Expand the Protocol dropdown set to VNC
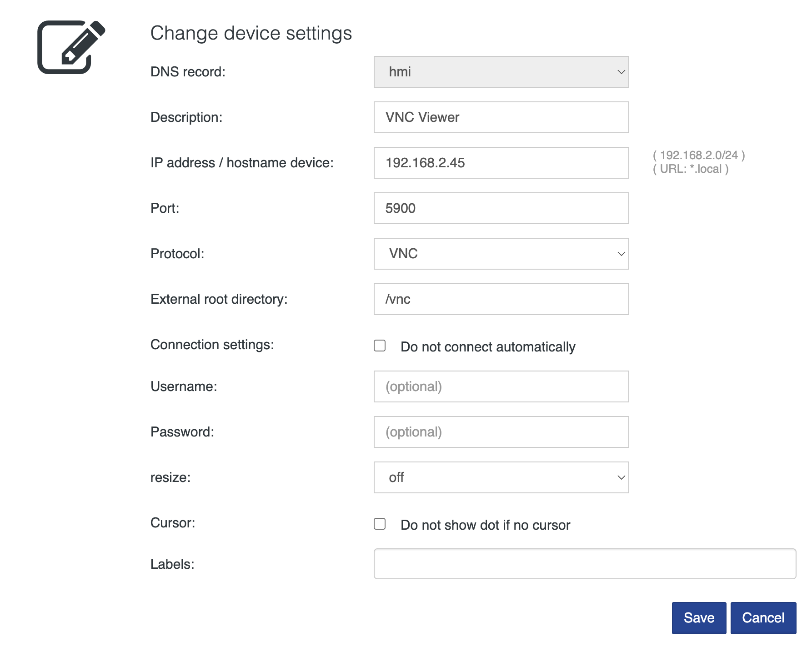812x652 pixels. point(501,254)
